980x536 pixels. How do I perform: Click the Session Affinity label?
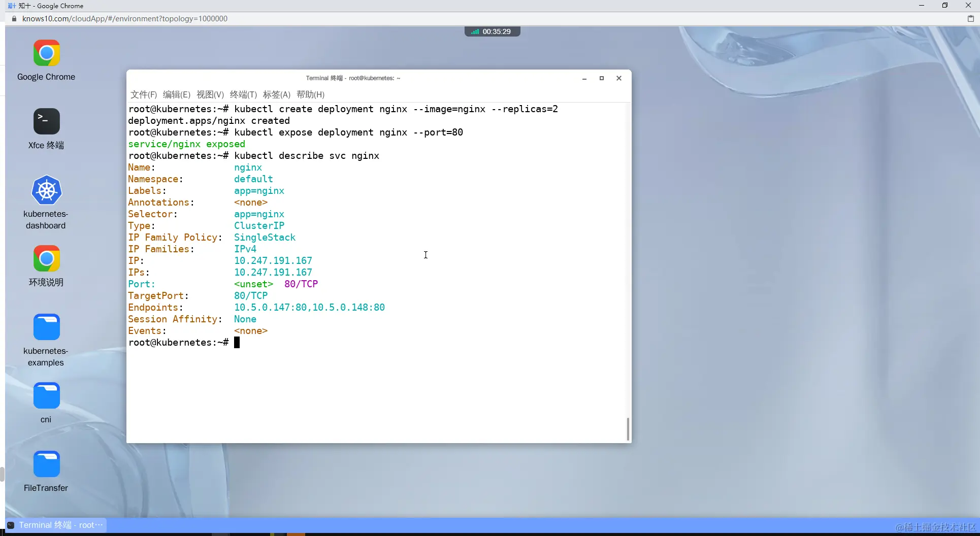tap(175, 319)
